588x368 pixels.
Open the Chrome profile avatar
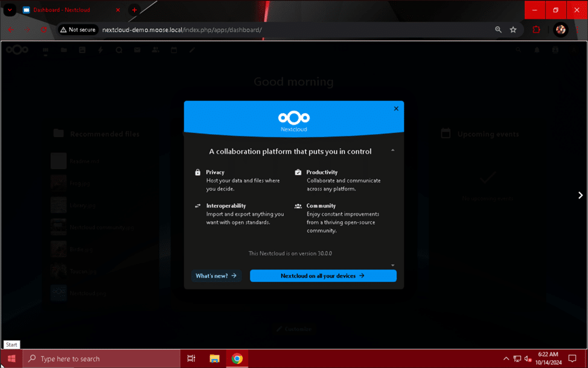(561, 30)
